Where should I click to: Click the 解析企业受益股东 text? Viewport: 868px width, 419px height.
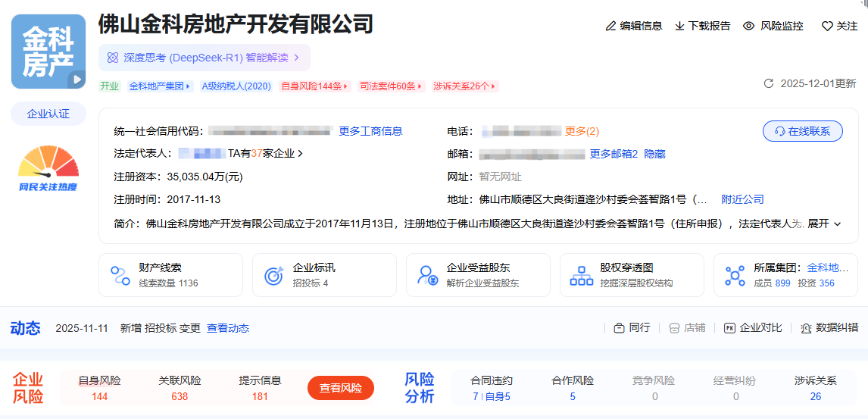(482, 283)
